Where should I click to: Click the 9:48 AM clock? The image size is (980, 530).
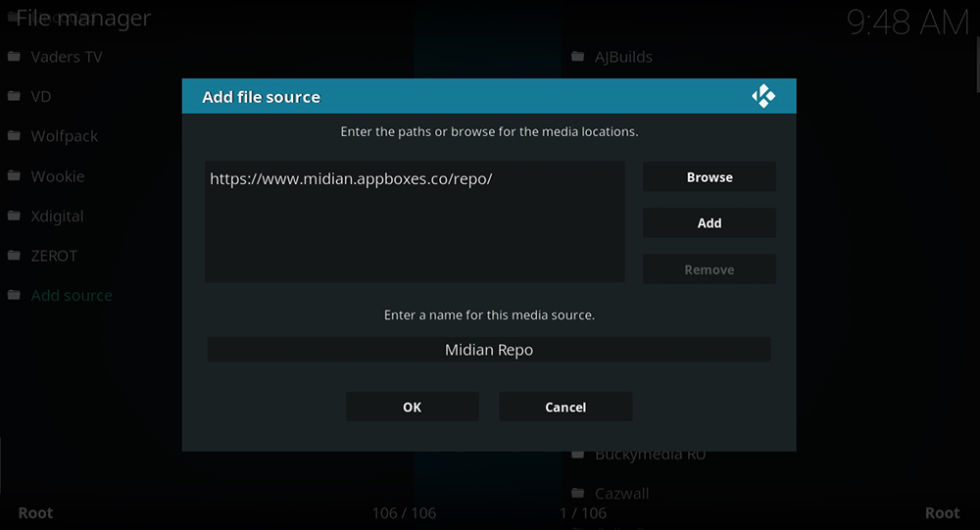tap(908, 24)
